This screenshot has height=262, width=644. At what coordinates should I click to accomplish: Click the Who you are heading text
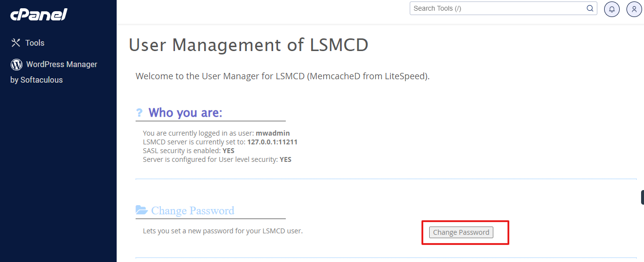click(x=185, y=113)
